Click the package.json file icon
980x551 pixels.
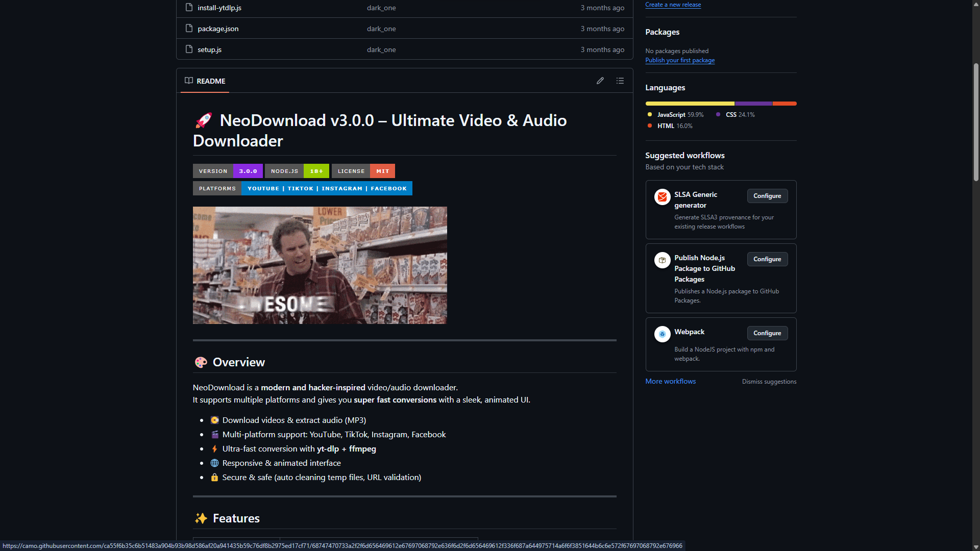point(189,29)
